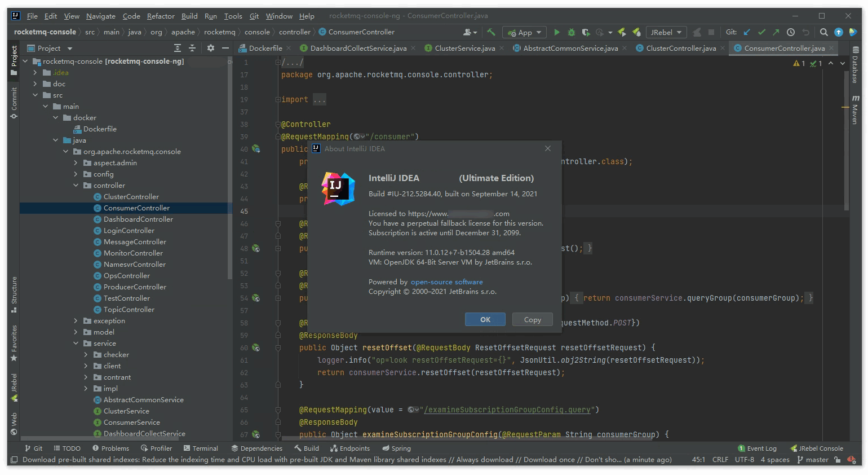Click the CRLF line separator status item

point(720,460)
